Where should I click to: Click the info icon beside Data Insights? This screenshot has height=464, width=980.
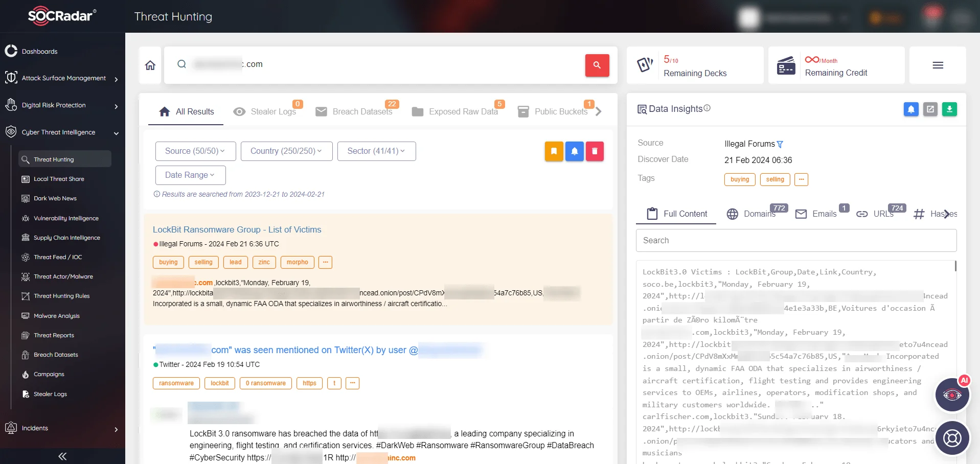[707, 108]
